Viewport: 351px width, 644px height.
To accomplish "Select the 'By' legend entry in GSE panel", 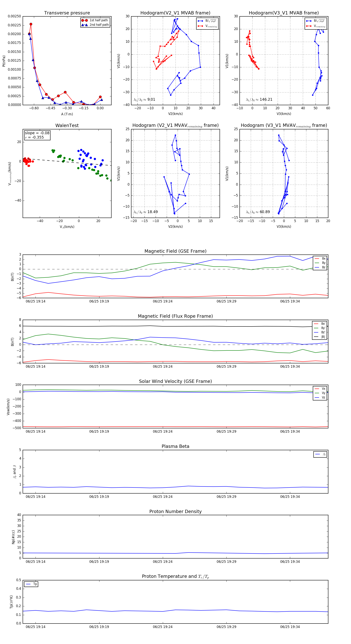I will coord(320,263).
